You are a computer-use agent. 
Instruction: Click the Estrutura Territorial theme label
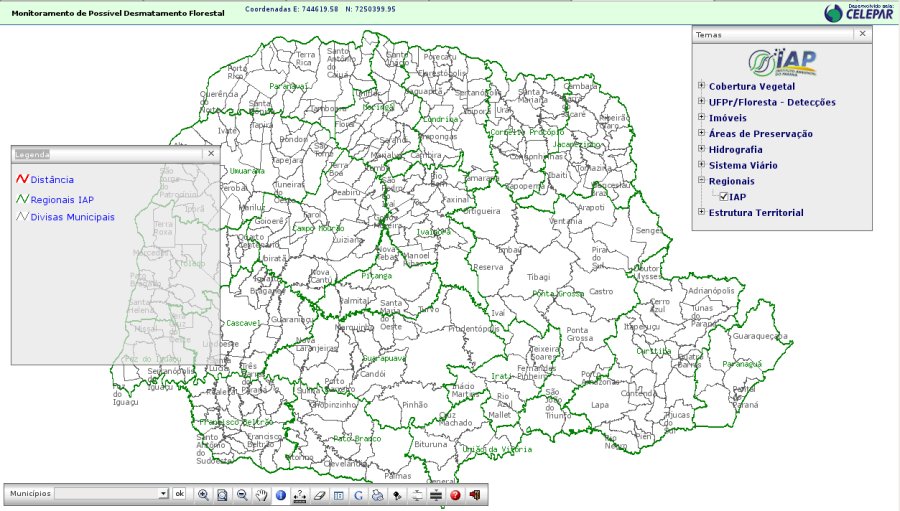click(755, 213)
